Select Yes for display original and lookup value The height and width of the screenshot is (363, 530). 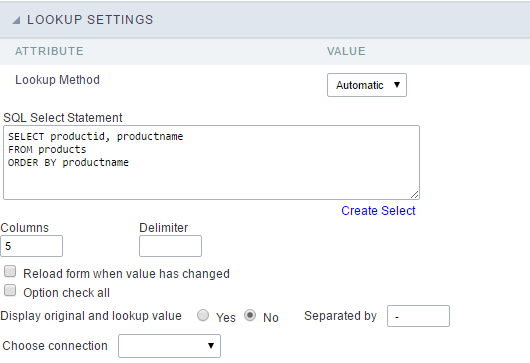(203, 315)
